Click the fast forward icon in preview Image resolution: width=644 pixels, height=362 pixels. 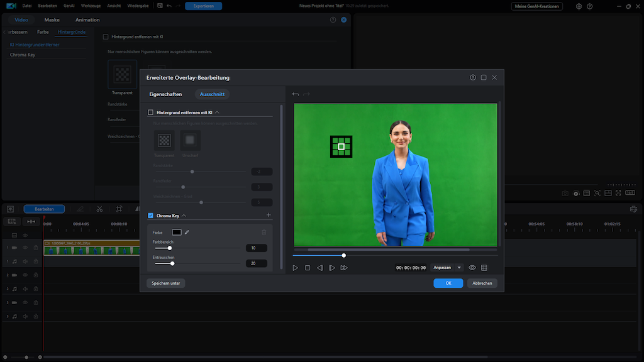click(x=344, y=268)
